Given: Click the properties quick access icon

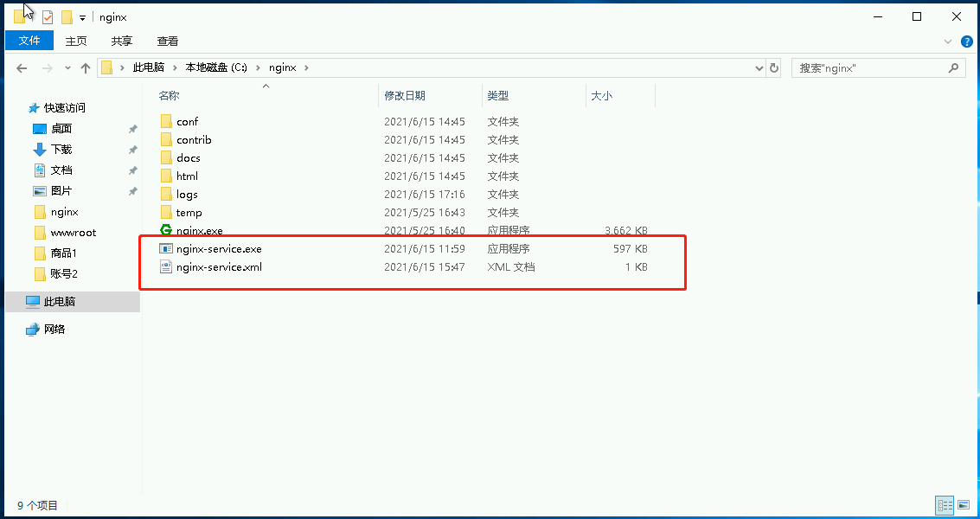Looking at the screenshot, I should 48,17.
